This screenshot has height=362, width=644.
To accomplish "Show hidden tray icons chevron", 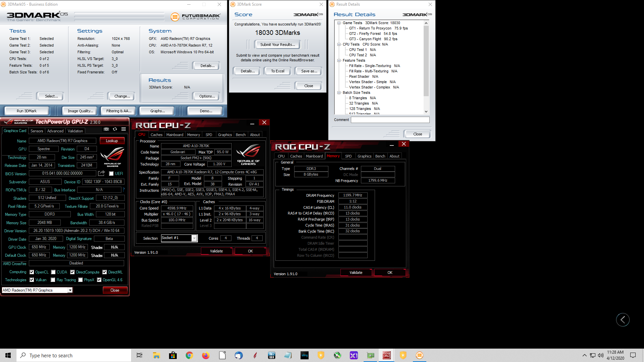I will (x=584, y=355).
